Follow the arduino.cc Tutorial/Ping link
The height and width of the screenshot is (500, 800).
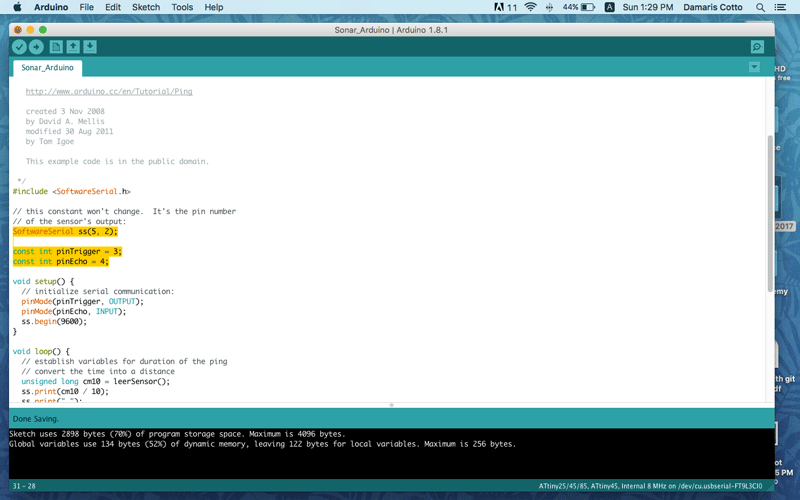tap(109, 91)
